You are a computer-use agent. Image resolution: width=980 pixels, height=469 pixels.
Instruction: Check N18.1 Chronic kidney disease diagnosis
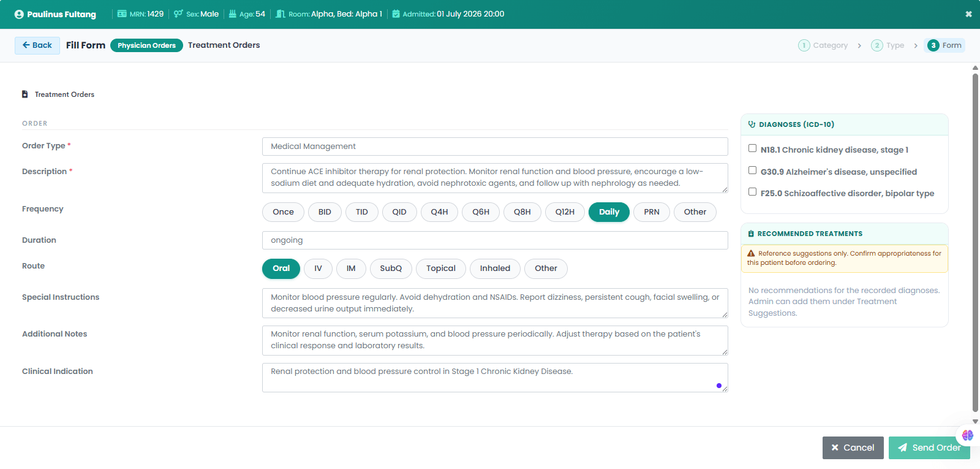[752, 148]
